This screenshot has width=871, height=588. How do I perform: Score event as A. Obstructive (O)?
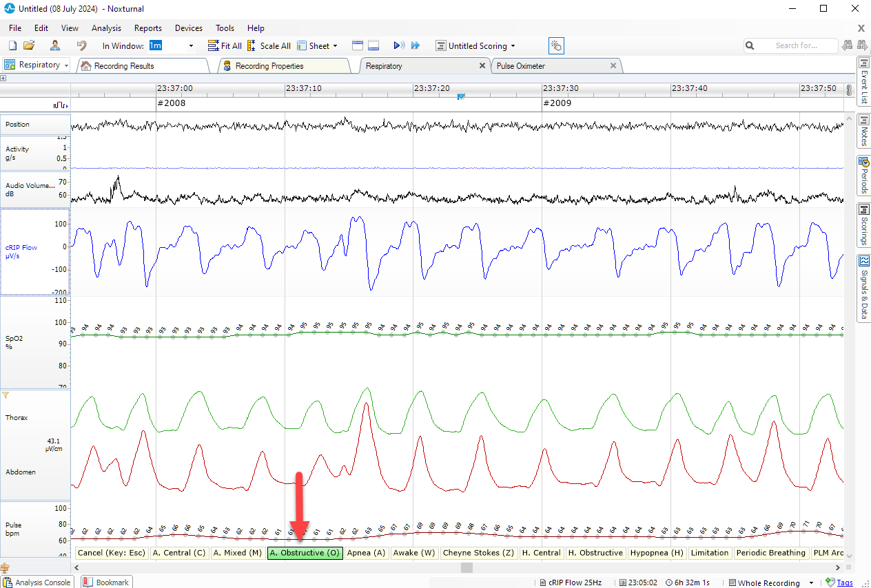305,553
